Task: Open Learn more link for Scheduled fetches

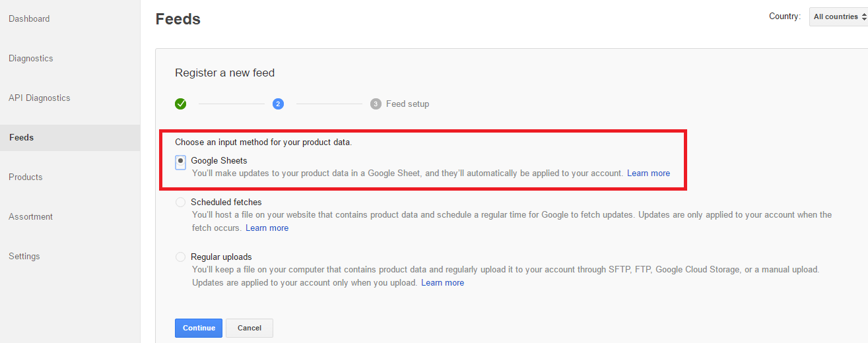Action: pos(267,228)
